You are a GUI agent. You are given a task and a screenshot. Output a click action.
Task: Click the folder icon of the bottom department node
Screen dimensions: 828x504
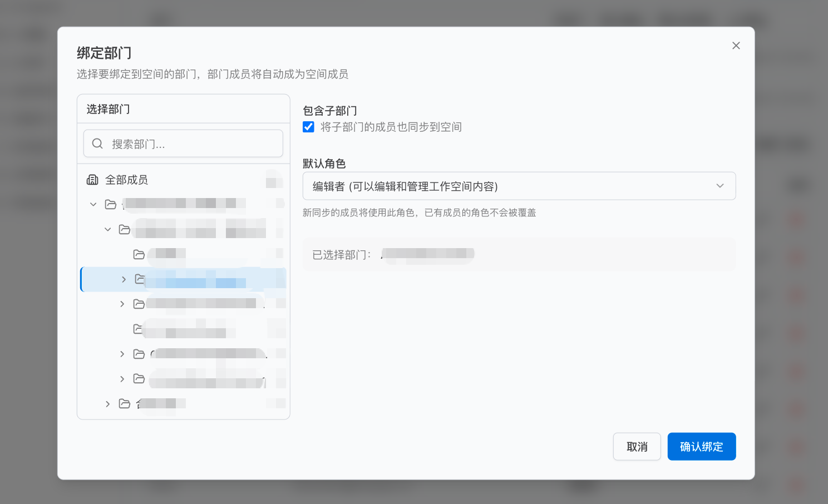point(125,404)
